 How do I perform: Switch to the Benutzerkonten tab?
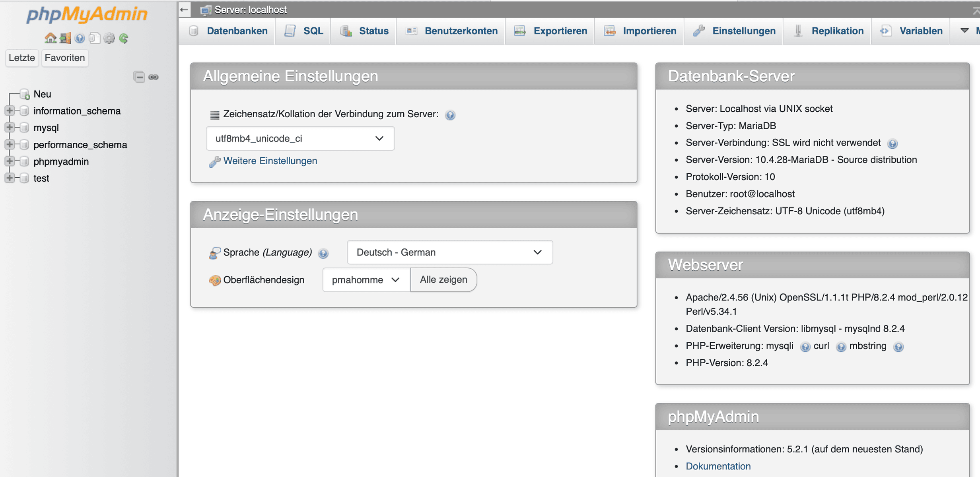coord(451,31)
